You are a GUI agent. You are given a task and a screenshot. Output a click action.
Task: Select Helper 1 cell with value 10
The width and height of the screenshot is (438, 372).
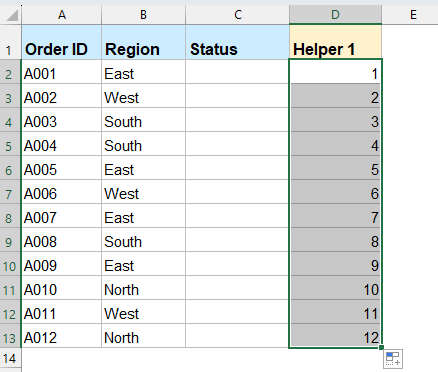coord(335,288)
